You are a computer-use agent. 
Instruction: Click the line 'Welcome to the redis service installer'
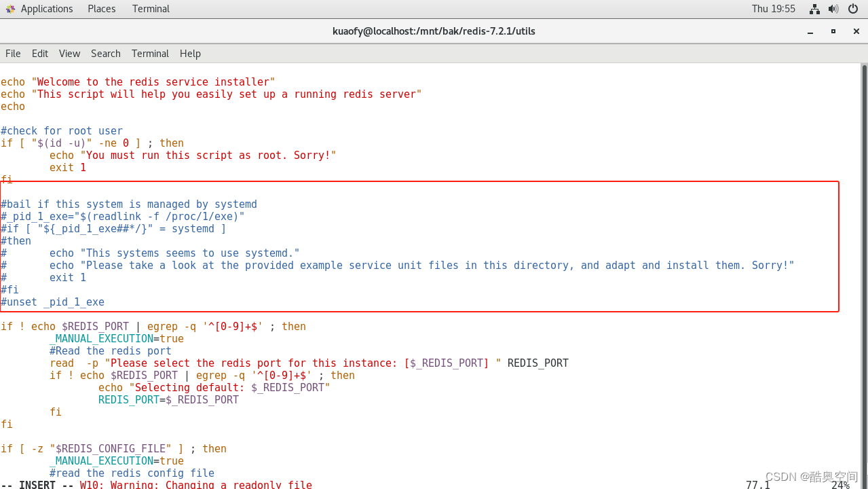(x=138, y=82)
